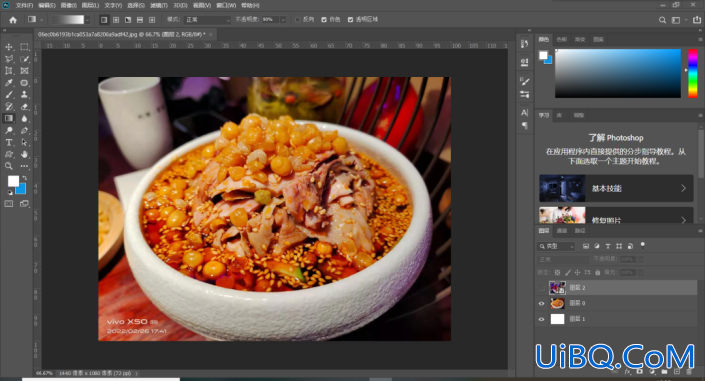Select the 图层 0 layer thumbnail

click(x=557, y=303)
